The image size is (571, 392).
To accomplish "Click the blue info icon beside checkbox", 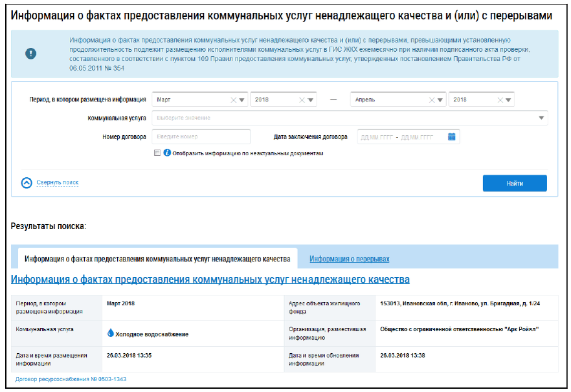I will pos(167,153).
